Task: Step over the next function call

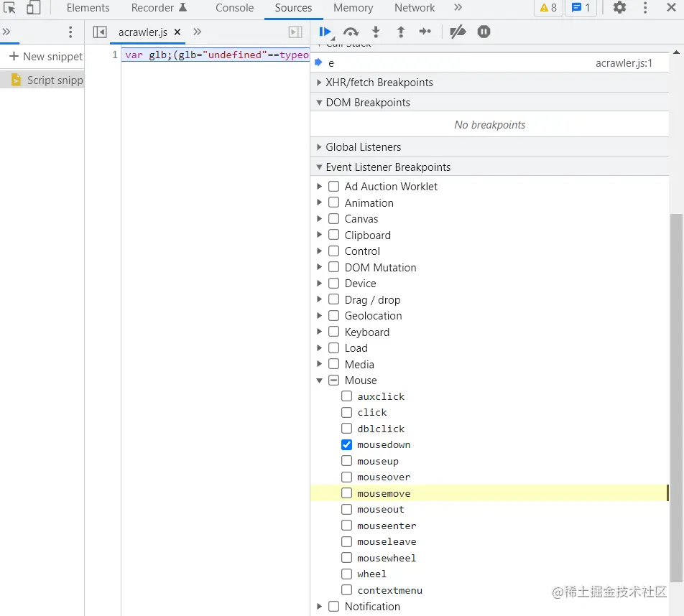Action: (351, 32)
